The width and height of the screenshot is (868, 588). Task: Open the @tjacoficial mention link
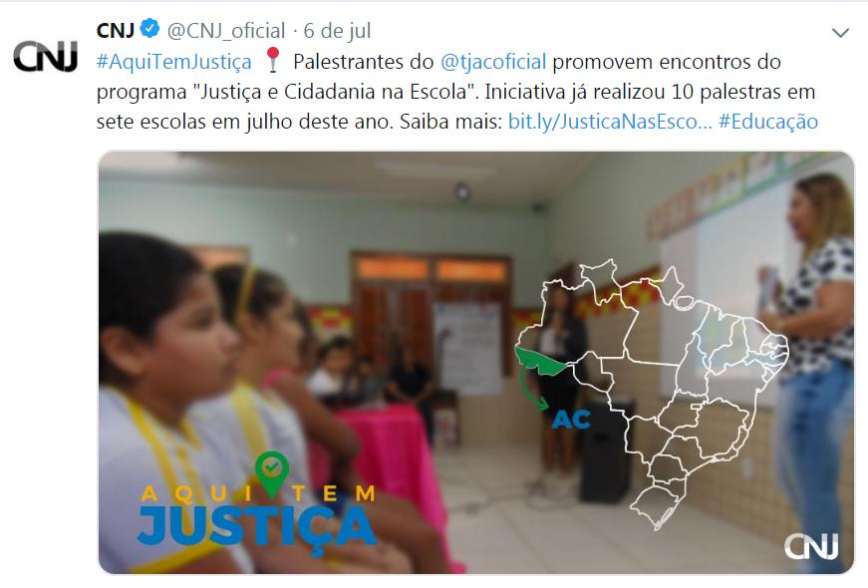click(x=493, y=62)
